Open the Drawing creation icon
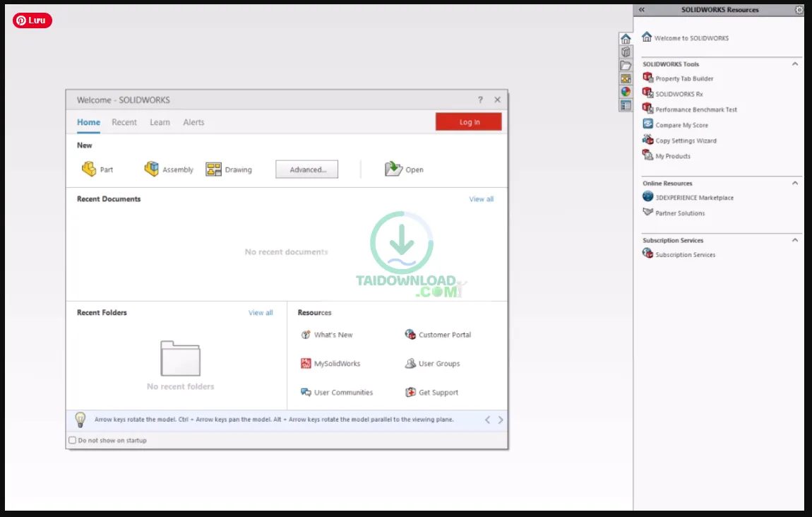The image size is (812, 517). pyautogui.click(x=213, y=169)
